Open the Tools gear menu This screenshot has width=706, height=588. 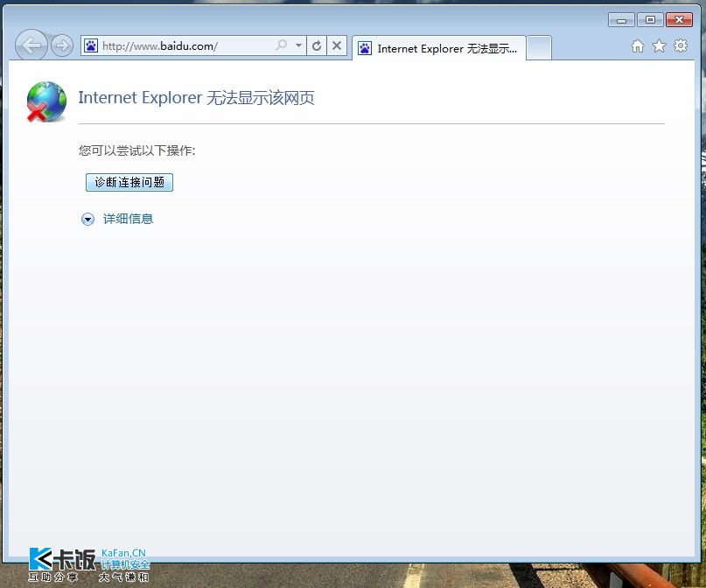point(681,45)
